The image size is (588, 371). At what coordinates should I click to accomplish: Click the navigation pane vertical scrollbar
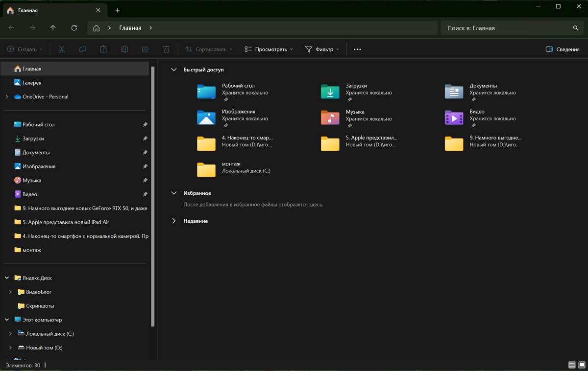[x=153, y=196]
